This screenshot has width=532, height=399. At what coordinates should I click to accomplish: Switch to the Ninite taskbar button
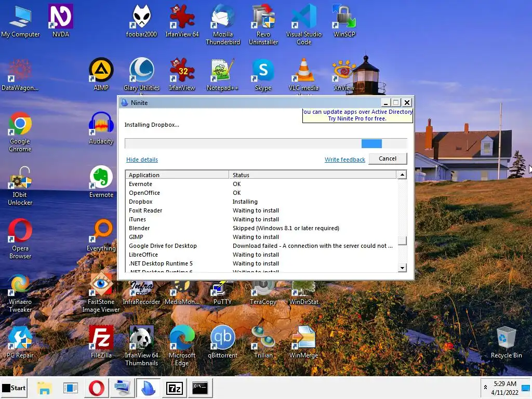[148, 388]
